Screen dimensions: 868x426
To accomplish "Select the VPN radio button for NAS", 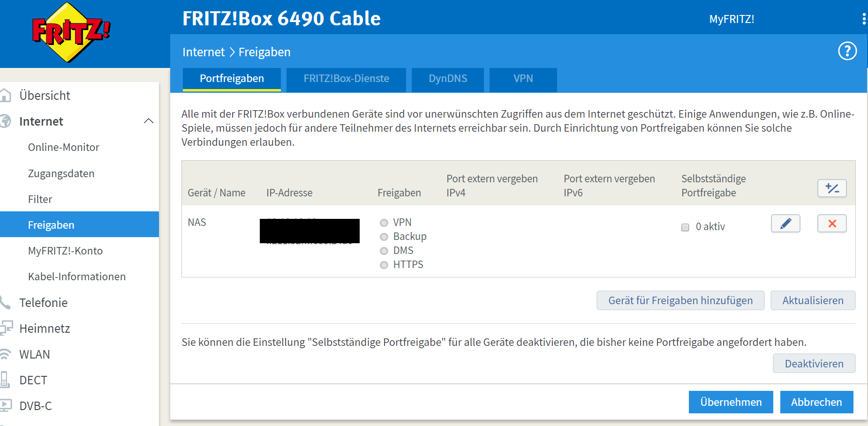I will tap(384, 223).
